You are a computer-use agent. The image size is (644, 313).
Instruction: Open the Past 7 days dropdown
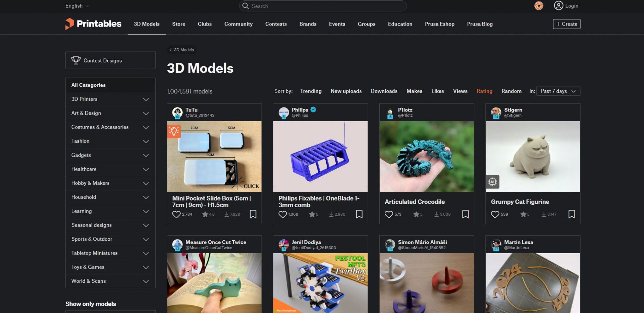pos(558,91)
